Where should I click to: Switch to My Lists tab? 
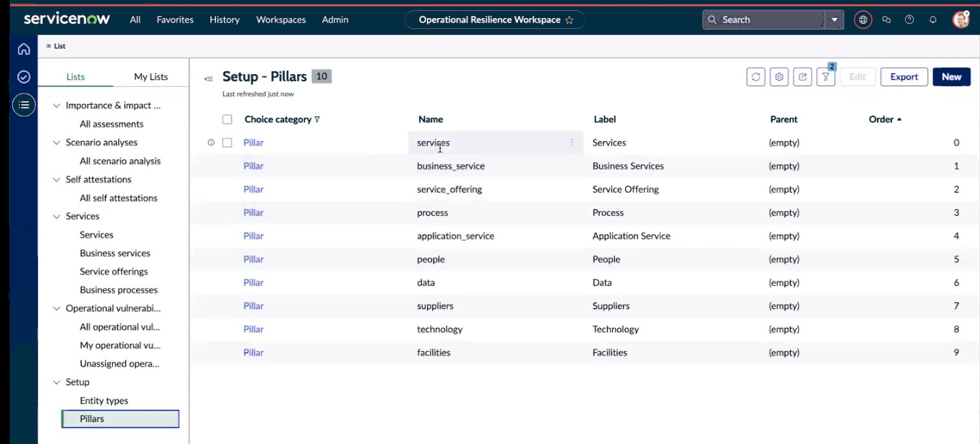pos(150,77)
